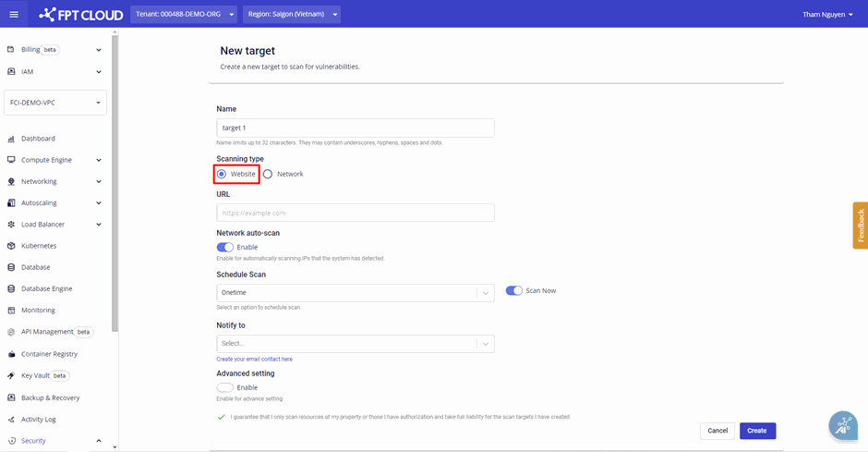Open Kubernetes from the sidebar

coord(39,246)
